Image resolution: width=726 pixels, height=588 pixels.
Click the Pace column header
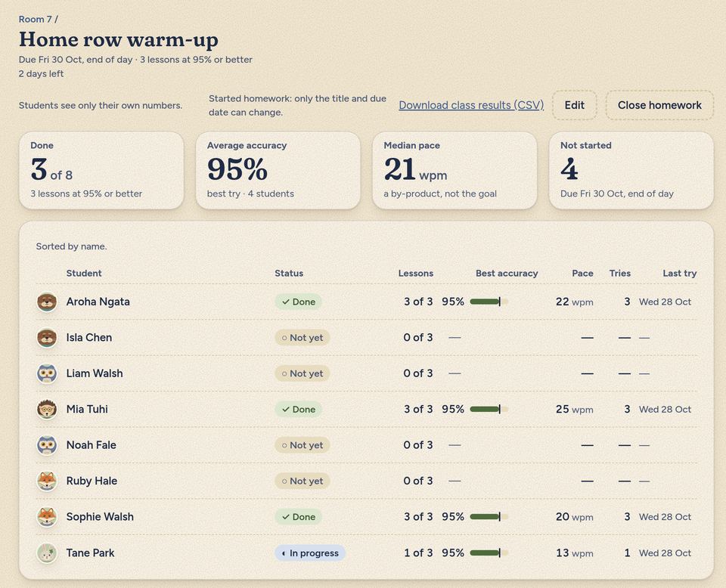(x=582, y=273)
